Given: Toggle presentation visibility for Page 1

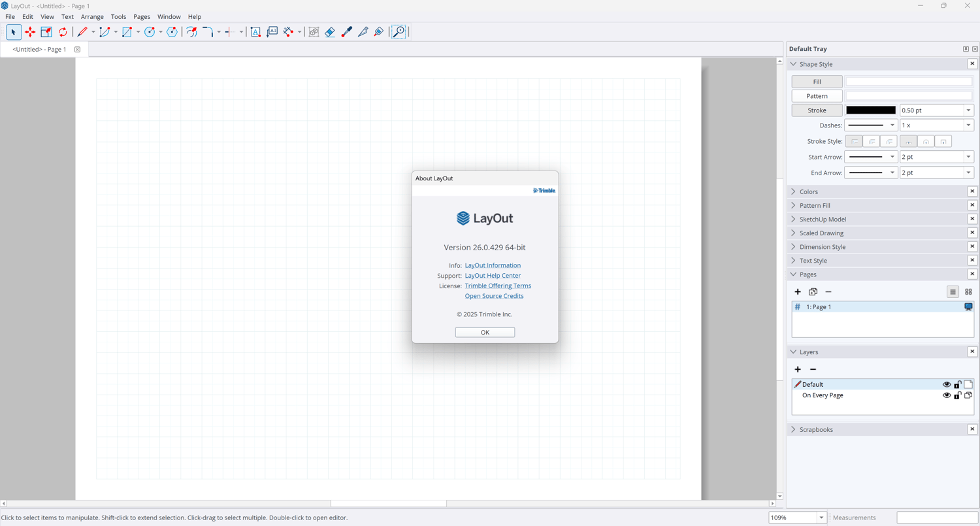Looking at the screenshot, I should point(968,307).
